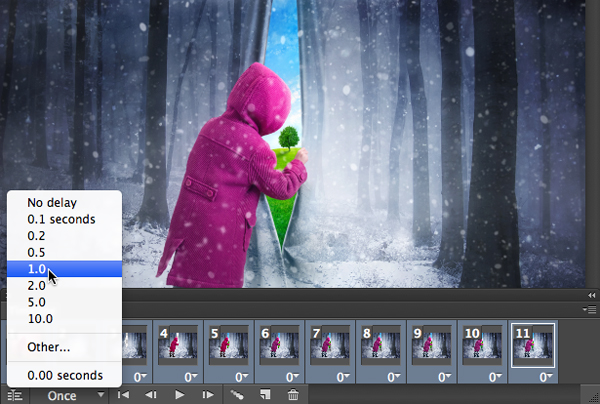Select frame 6 thumbnail
Screen dimensions: 600x404
279,345
